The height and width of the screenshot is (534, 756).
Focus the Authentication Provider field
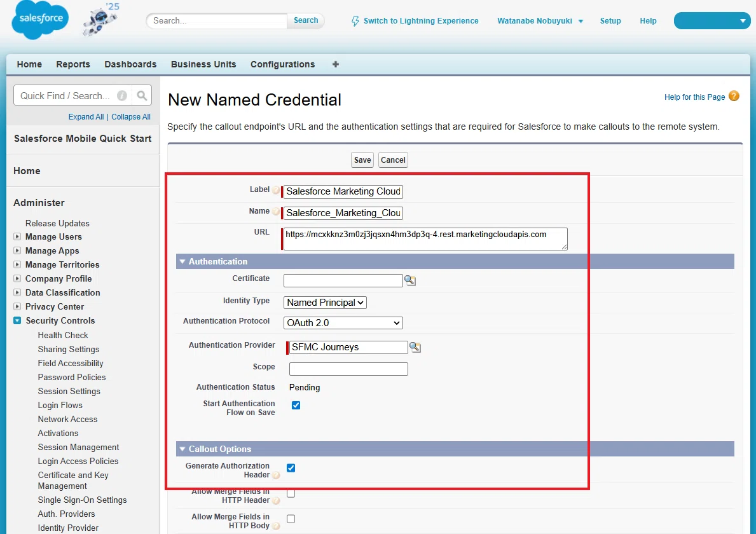[x=348, y=347]
